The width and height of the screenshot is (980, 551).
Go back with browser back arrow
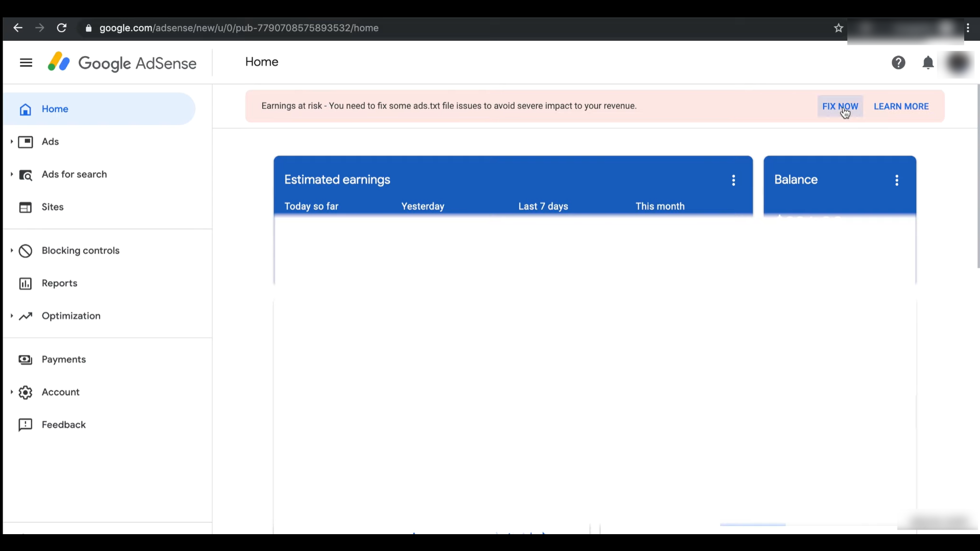tap(18, 28)
